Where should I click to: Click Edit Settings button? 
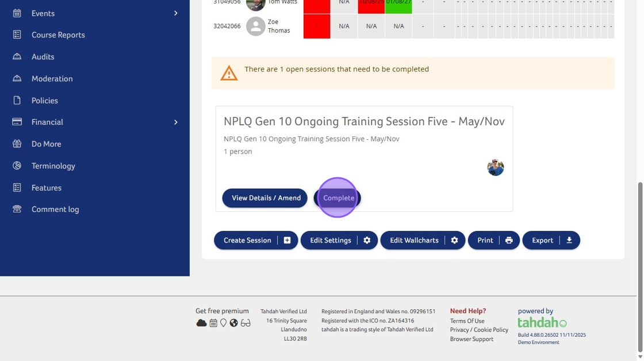point(339,240)
